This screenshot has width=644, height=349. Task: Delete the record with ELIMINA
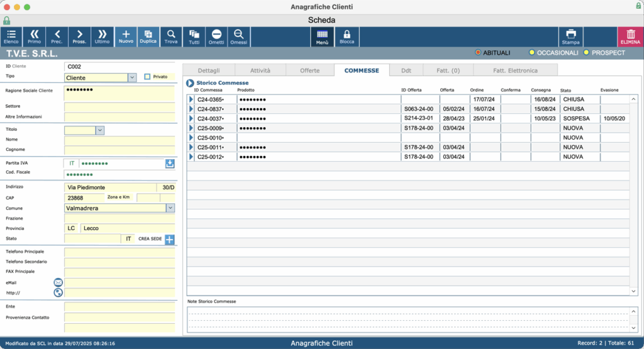(630, 37)
